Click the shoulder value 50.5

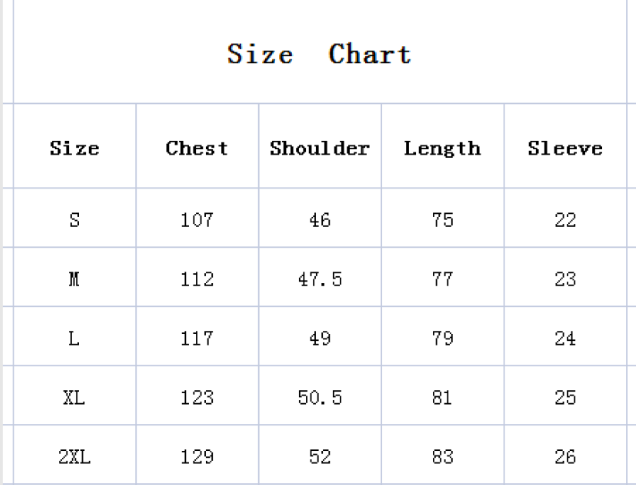click(x=320, y=395)
